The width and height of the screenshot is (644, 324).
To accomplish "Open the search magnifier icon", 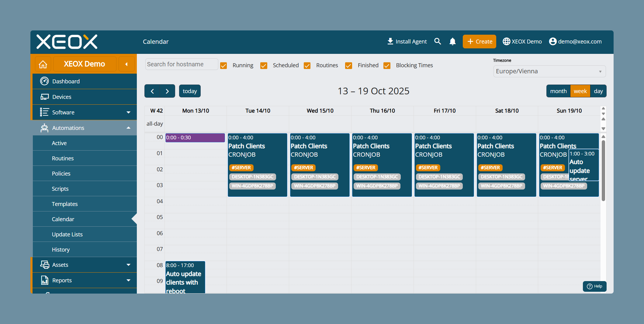I will 438,41.
